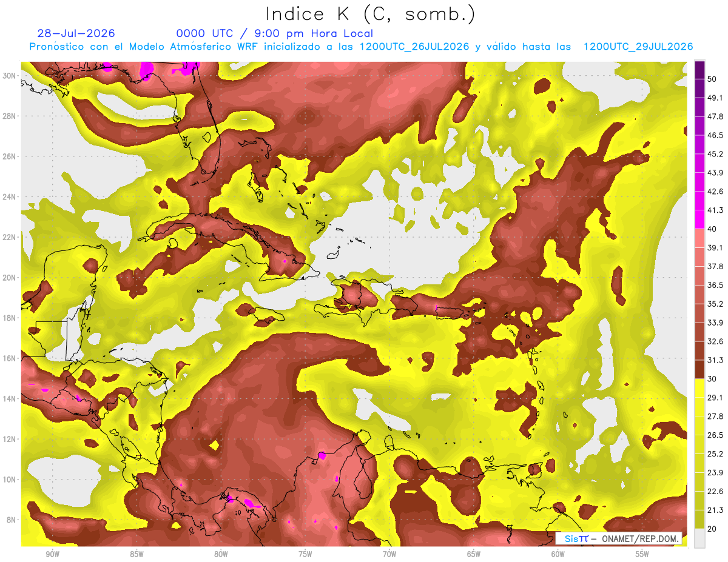Select the legend value 40
Screen dimensions: 728x562
713,229
